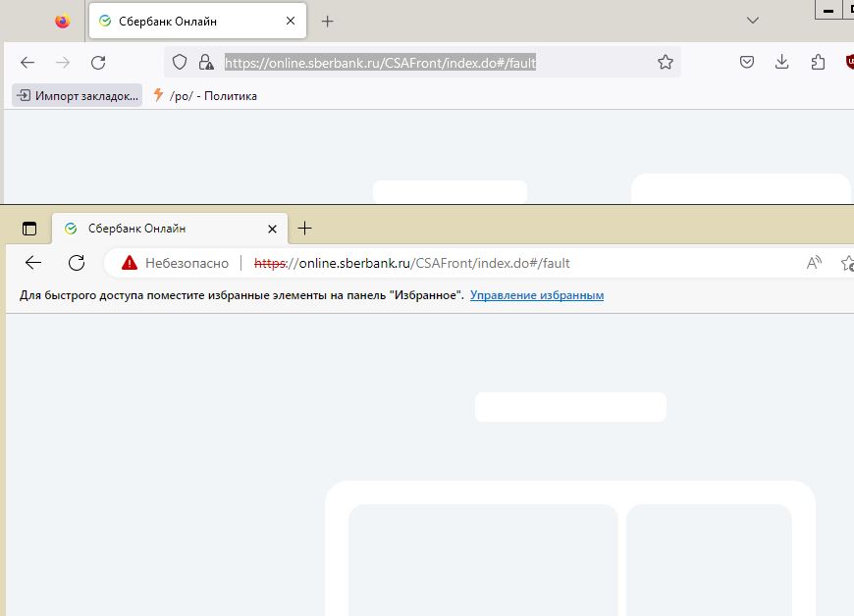Screen dimensions: 854x616
Task: Go back in the Edge window
Action: [33, 263]
